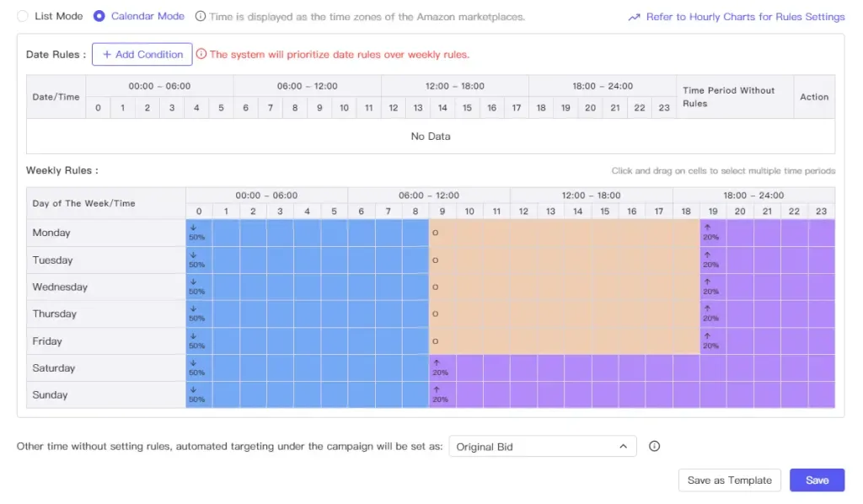
Task: Click Friday's up arrow 20% cell at hour 19
Action: (x=713, y=341)
